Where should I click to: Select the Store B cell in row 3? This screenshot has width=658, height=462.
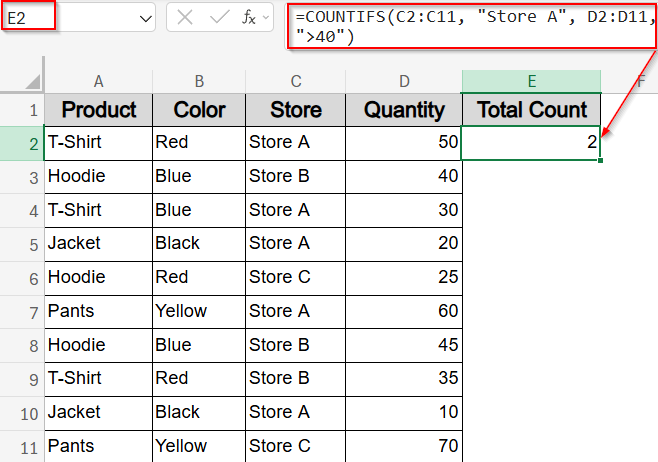[x=295, y=177]
